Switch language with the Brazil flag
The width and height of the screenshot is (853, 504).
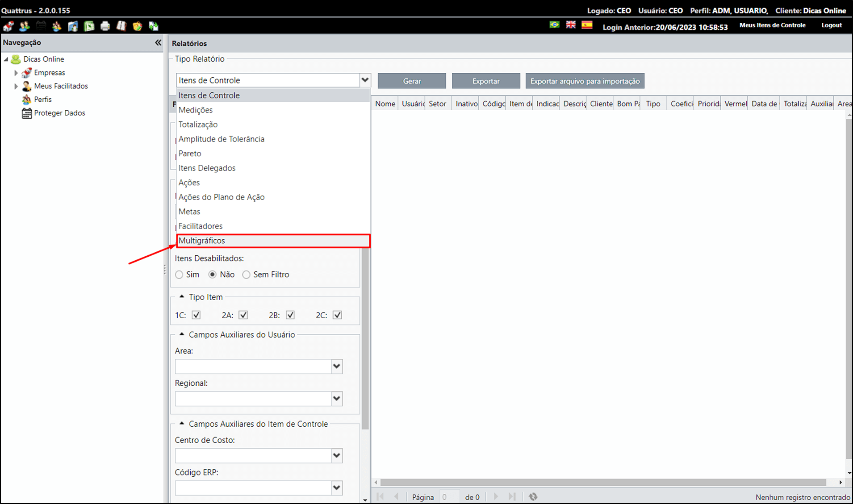[x=555, y=25]
